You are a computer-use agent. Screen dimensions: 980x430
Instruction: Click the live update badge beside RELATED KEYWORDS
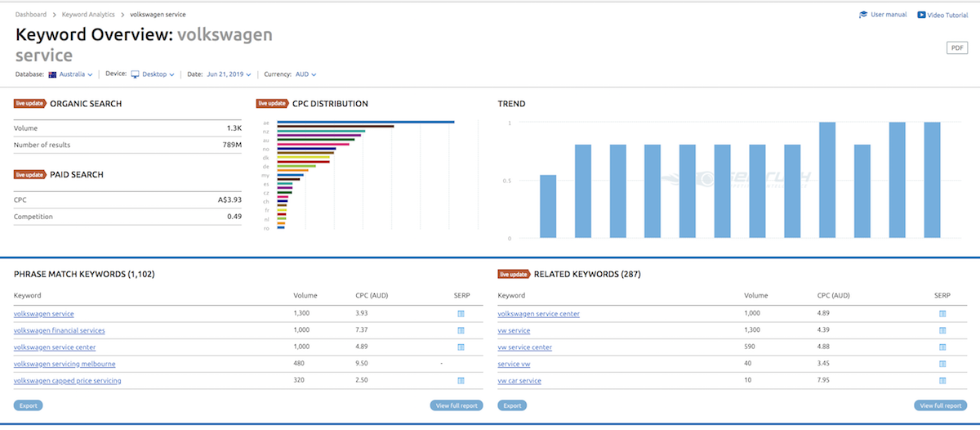514,275
